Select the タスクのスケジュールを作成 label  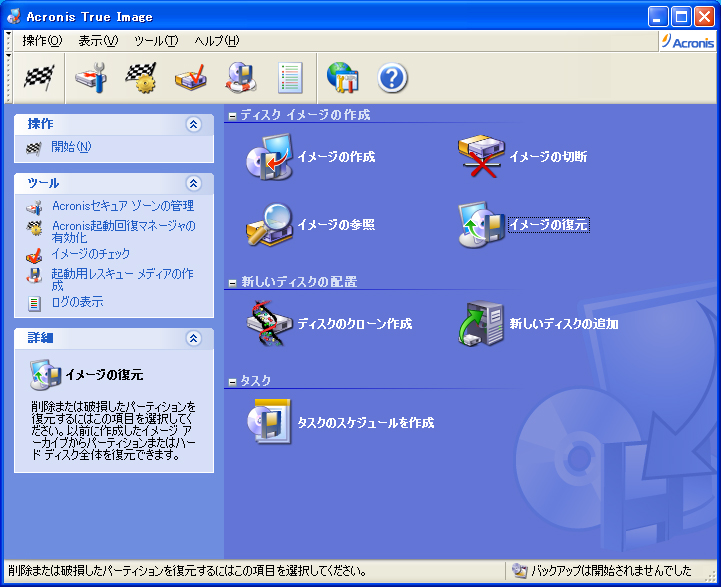coord(366,422)
